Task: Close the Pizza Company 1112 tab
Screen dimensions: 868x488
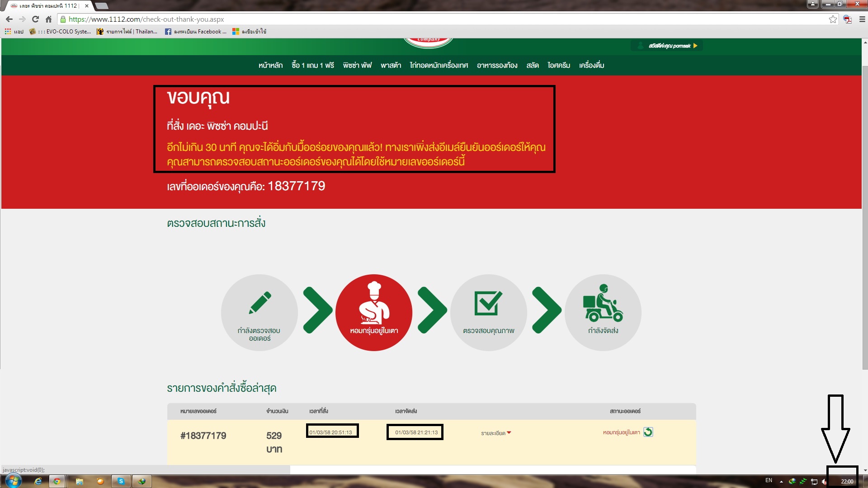Action: point(87,6)
